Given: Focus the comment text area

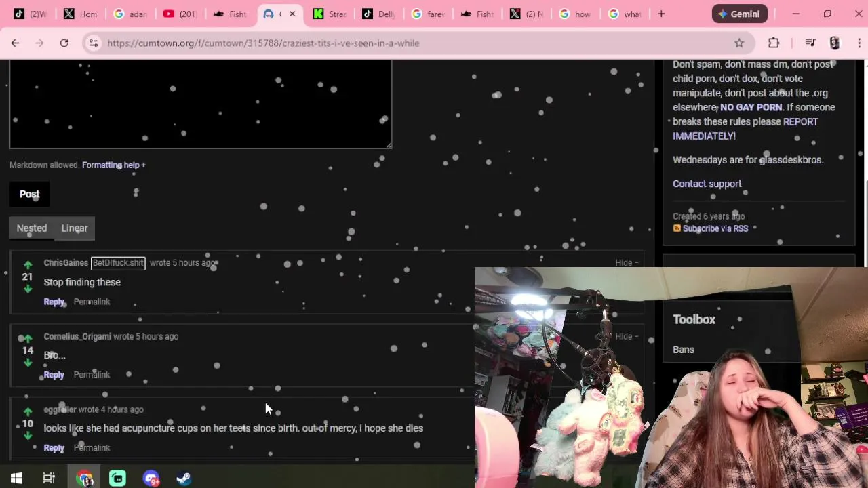Looking at the screenshot, I should (x=201, y=104).
